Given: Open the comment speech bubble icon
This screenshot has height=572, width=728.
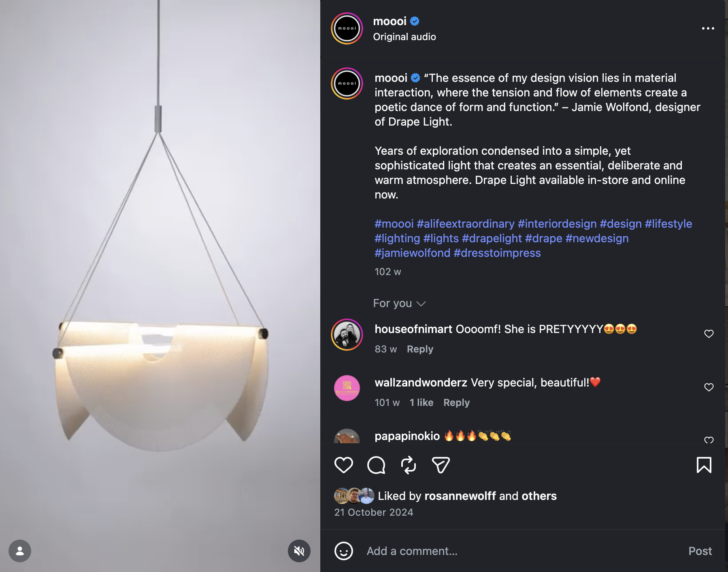Looking at the screenshot, I should point(376,465).
